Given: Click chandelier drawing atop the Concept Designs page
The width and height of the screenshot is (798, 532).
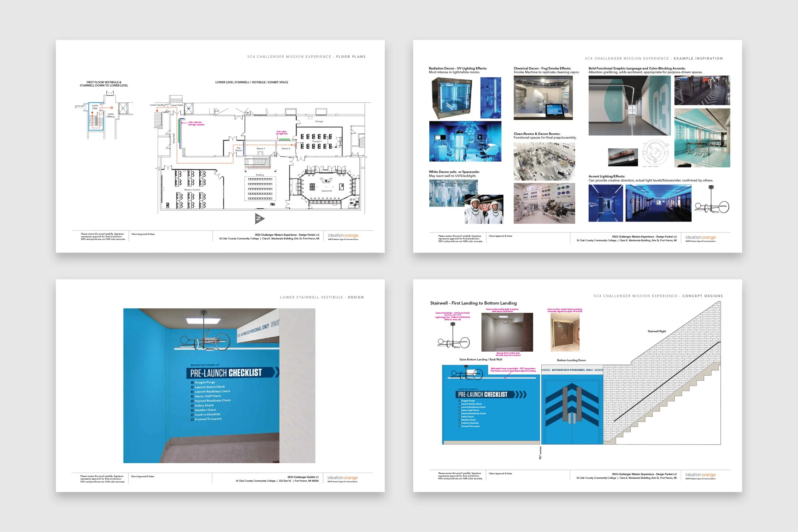Looking at the screenshot, I should coord(454,335).
